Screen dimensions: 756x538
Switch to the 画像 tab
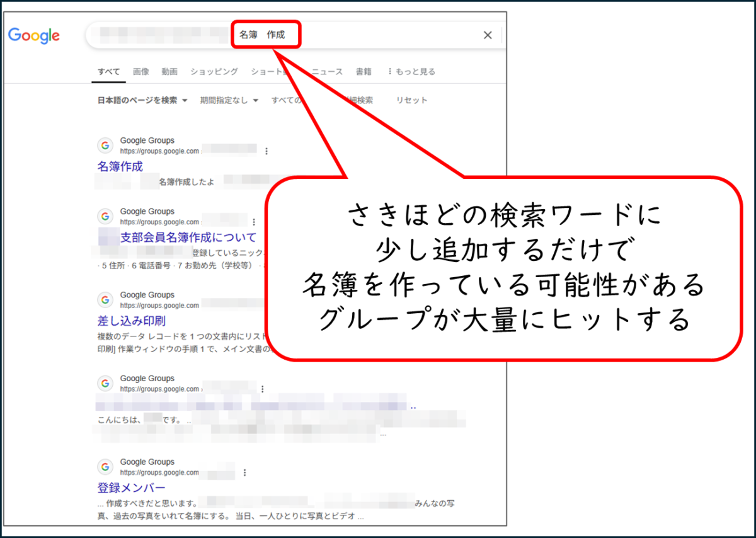point(141,72)
